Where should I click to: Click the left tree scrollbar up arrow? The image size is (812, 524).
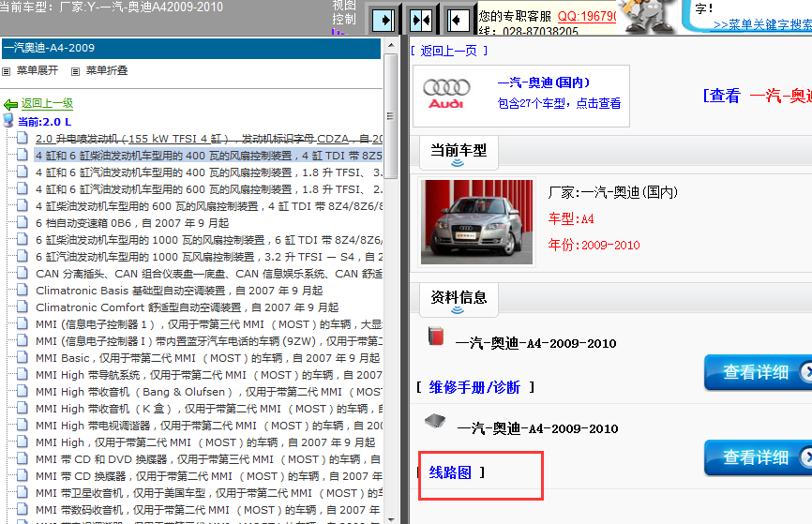pyautogui.click(x=391, y=45)
